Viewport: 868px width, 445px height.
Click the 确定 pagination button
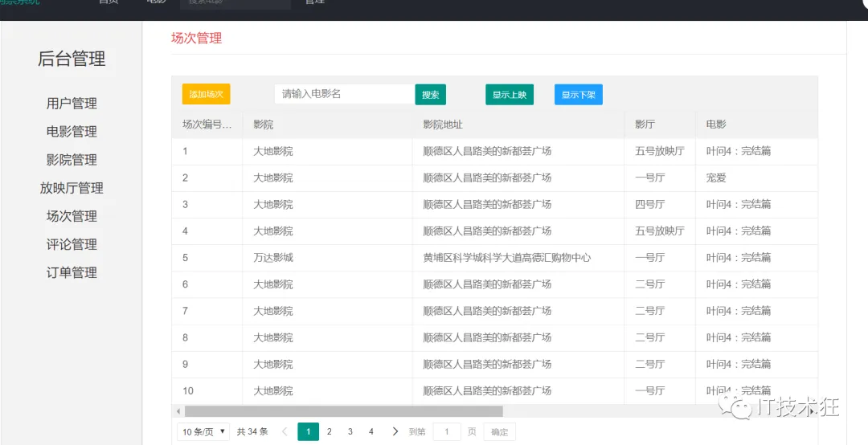tap(499, 431)
